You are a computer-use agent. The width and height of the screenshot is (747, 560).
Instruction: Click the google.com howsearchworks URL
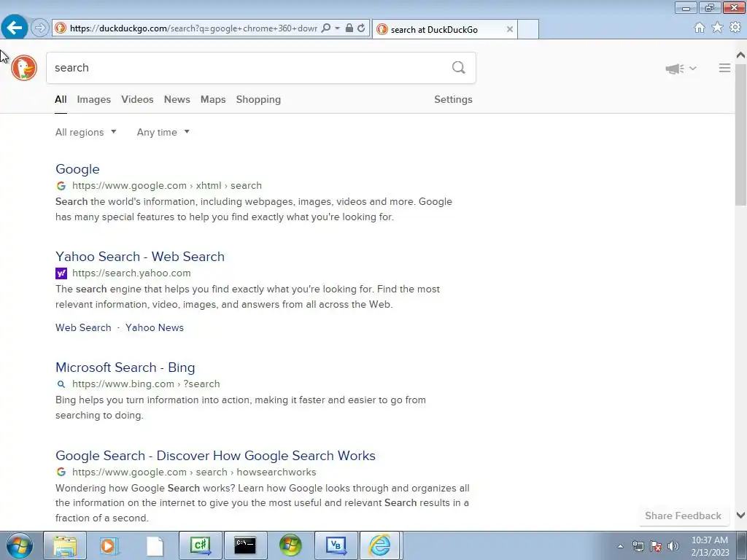pyautogui.click(x=194, y=472)
